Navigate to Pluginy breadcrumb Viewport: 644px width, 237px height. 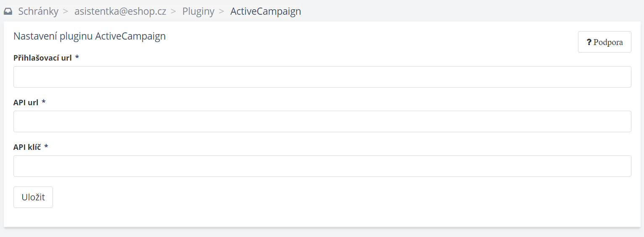click(x=198, y=11)
